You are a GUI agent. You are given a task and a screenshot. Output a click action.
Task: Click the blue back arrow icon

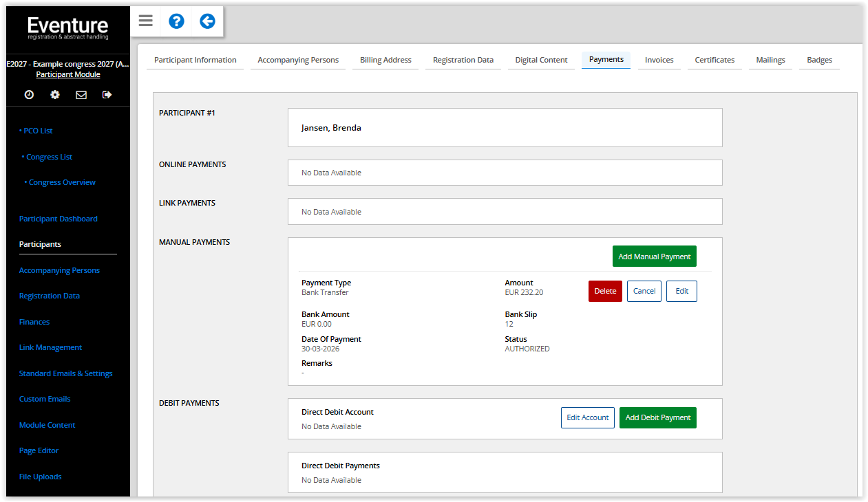pyautogui.click(x=207, y=21)
